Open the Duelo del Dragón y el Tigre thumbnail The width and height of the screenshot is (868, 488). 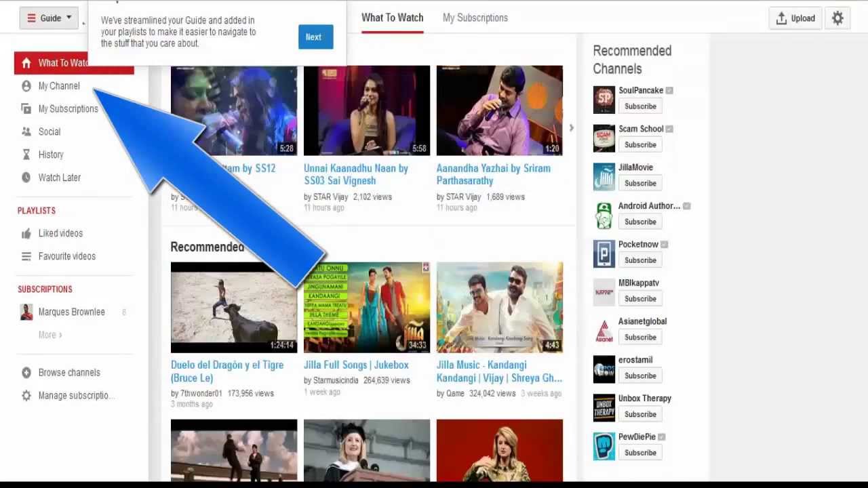pos(234,308)
